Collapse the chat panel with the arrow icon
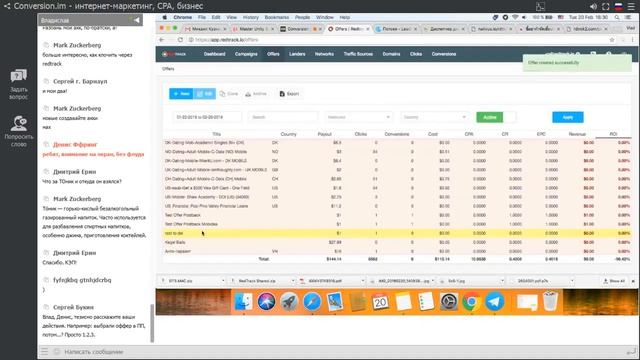Screen dimensions: 640x360 tap(136, 20)
